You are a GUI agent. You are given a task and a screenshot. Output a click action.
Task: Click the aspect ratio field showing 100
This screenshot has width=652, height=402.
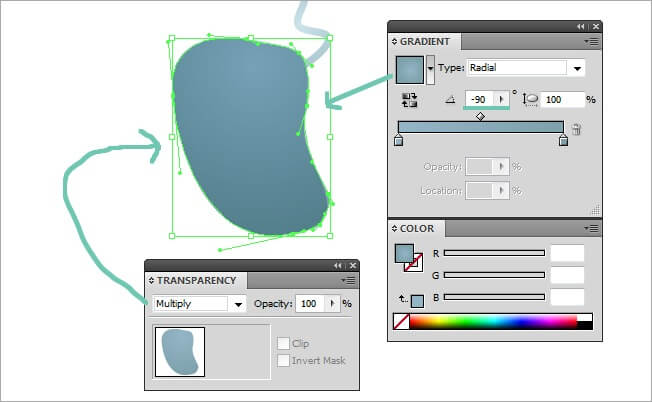point(562,99)
